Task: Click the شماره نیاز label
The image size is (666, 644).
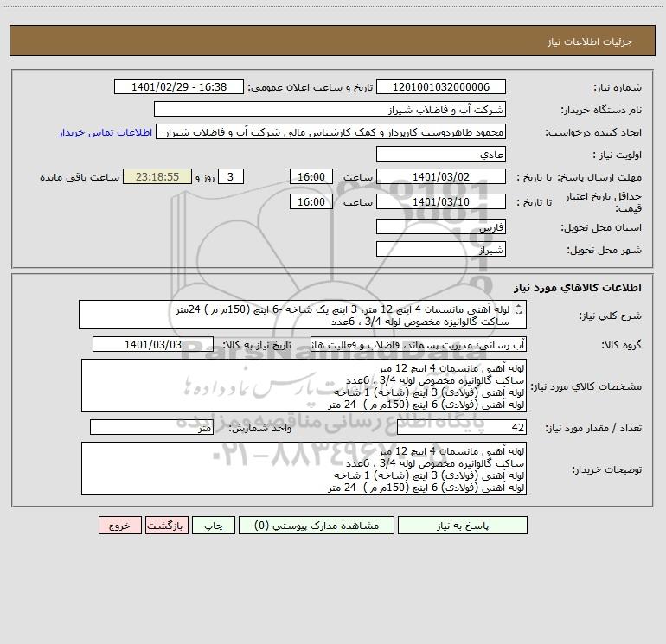Action: pyautogui.click(x=618, y=88)
